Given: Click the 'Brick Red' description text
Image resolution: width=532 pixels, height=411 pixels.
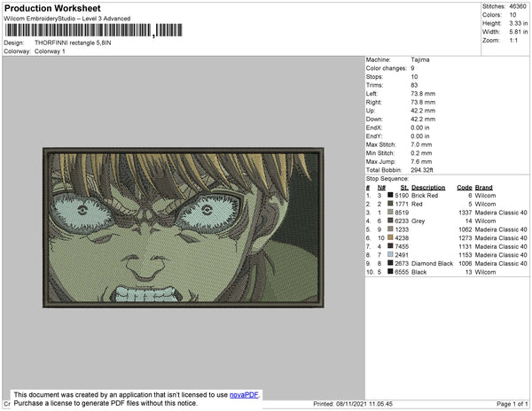Looking at the screenshot, I should (425, 196).
